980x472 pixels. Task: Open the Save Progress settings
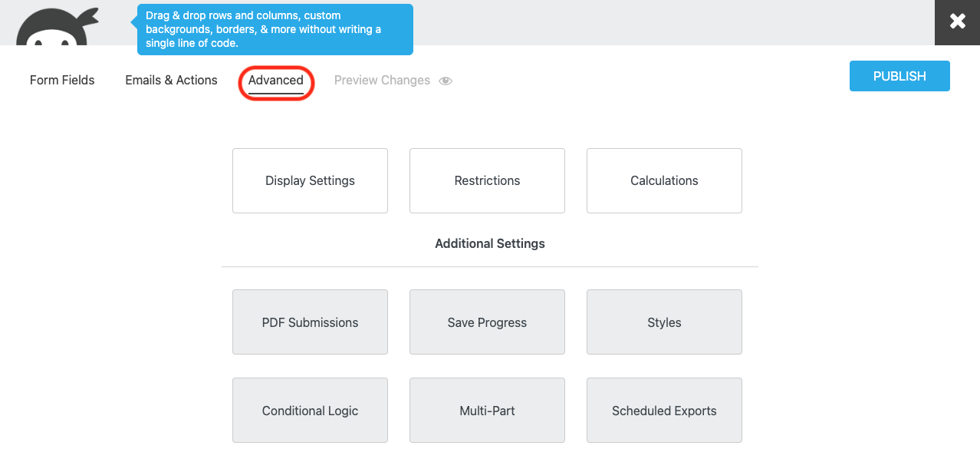click(x=487, y=322)
